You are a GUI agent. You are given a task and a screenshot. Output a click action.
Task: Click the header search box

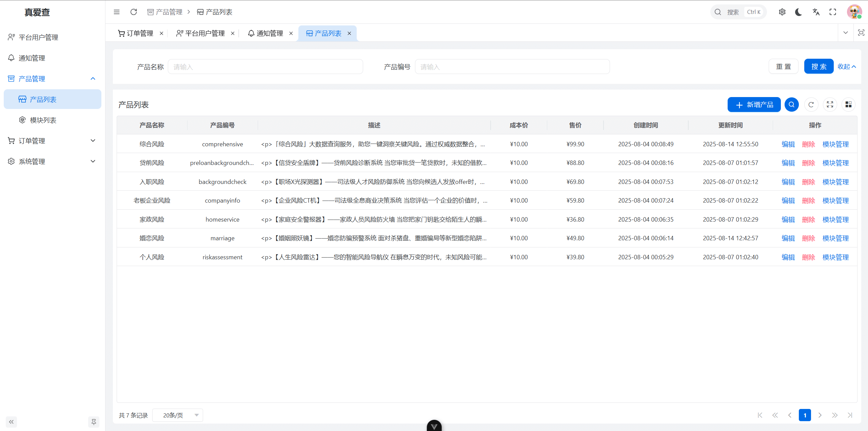pyautogui.click(x=738, y=12)
